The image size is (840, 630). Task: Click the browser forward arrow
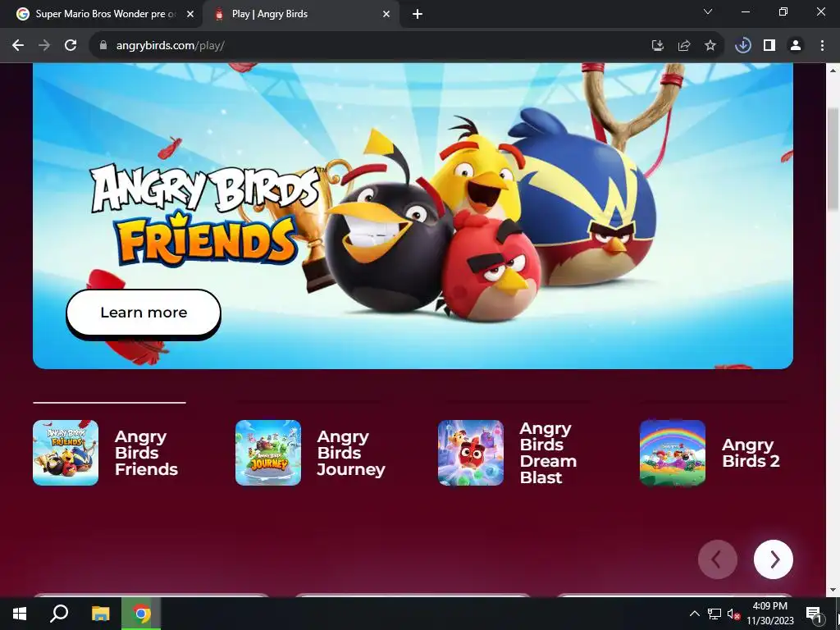click(x=44, y=46)
